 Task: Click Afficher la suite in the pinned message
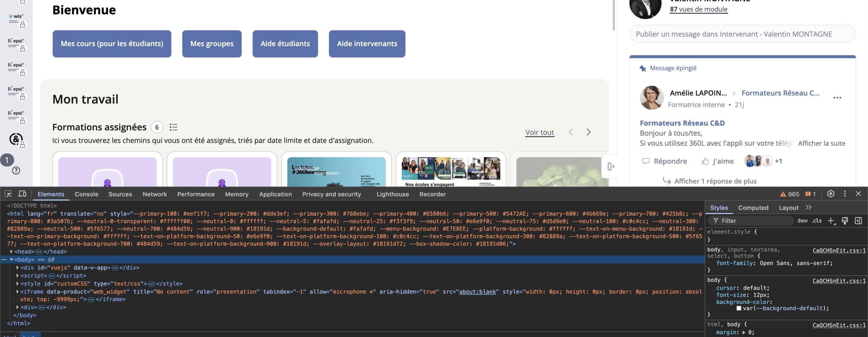pyautogui.click(x=821, y=144)
